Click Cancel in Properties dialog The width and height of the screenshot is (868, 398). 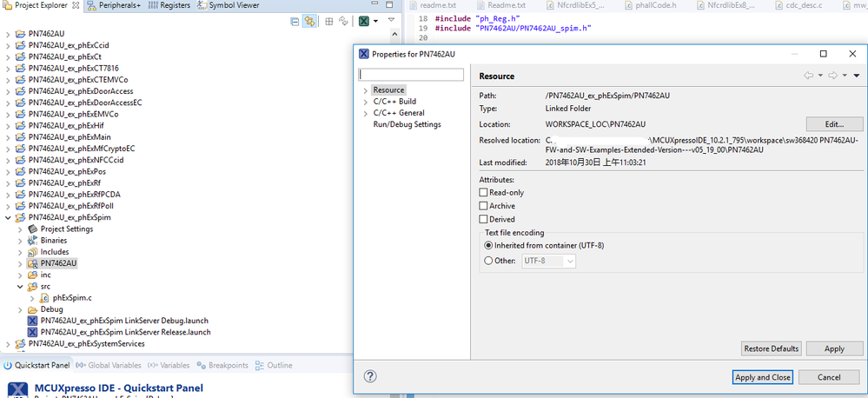coord(829,377)
